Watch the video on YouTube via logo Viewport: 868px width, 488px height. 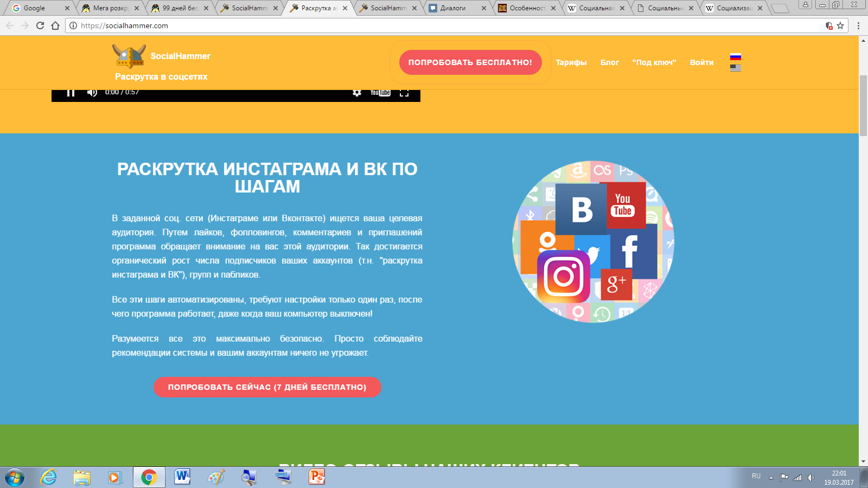[380, 93]
